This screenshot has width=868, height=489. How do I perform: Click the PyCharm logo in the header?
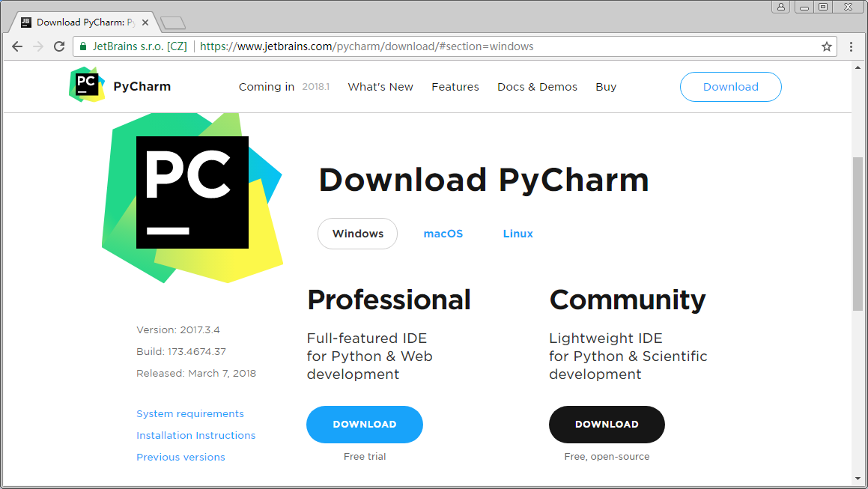tap(87, 85)
